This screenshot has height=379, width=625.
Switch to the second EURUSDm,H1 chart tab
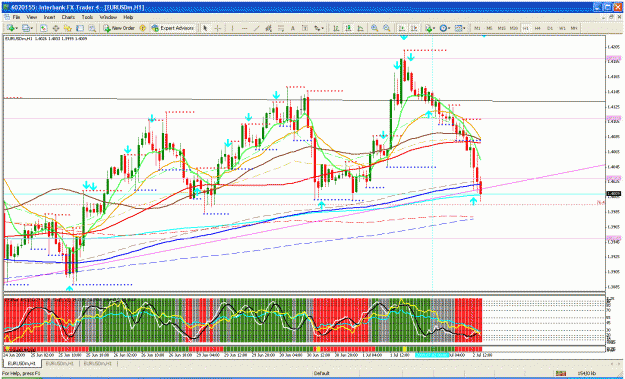(60, 363)
